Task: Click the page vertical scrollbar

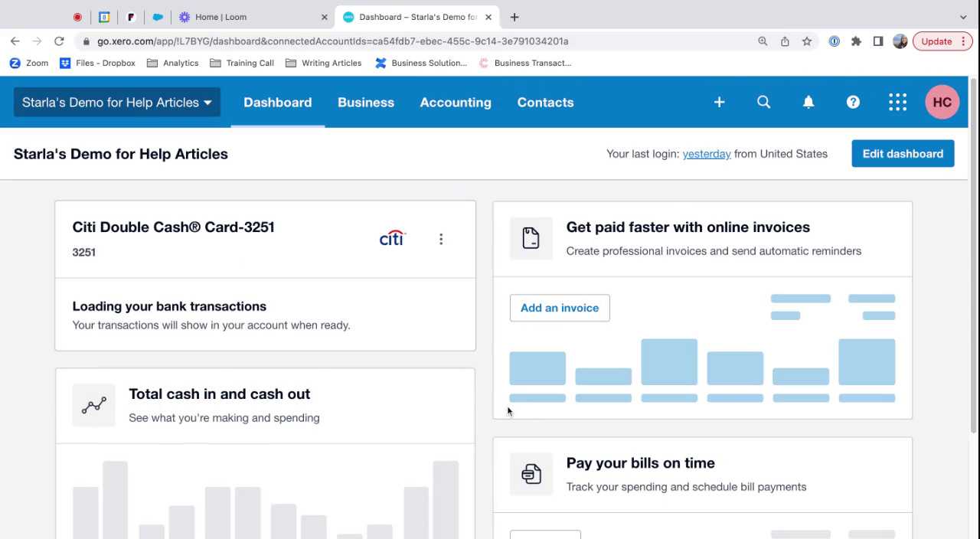Action: (974, 256)
